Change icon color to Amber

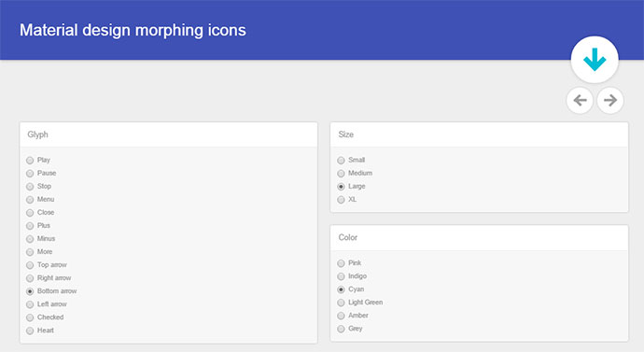point(341,316)
